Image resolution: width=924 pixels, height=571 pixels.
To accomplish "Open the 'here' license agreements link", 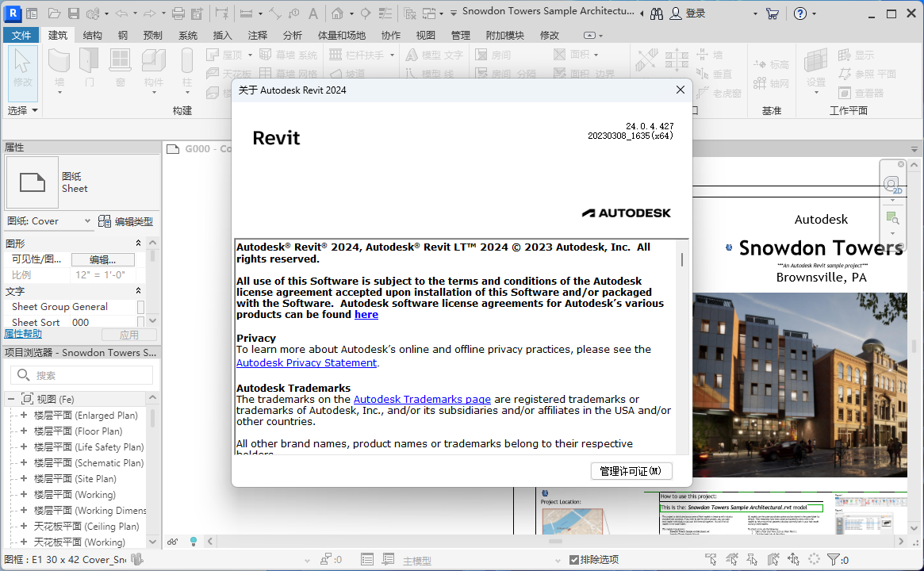I will click(x=366, y=315).
